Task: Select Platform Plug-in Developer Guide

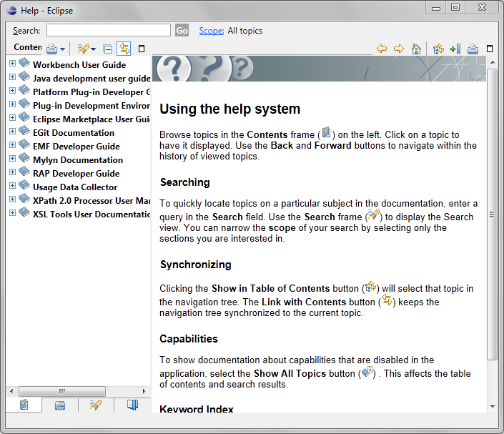Action: 92,92
